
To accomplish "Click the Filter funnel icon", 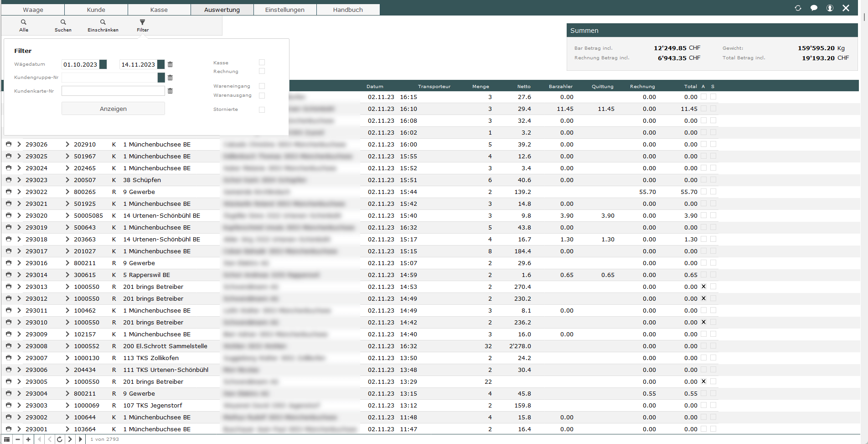I will 142,22.
